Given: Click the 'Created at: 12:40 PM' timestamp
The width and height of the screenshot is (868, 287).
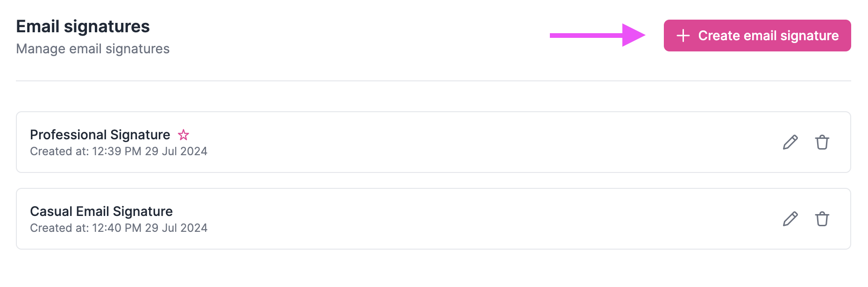Looking at the screenshot, I should click(119, 228).
